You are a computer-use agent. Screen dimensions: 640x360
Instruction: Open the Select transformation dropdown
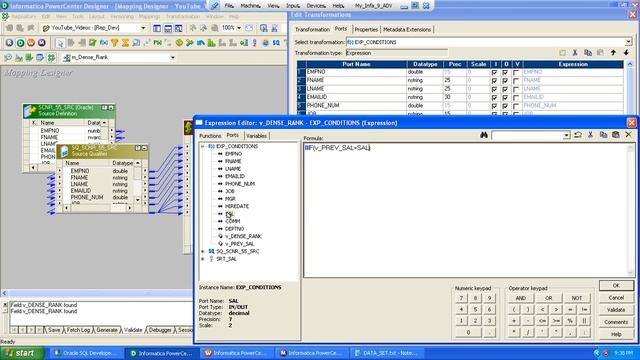628,42
